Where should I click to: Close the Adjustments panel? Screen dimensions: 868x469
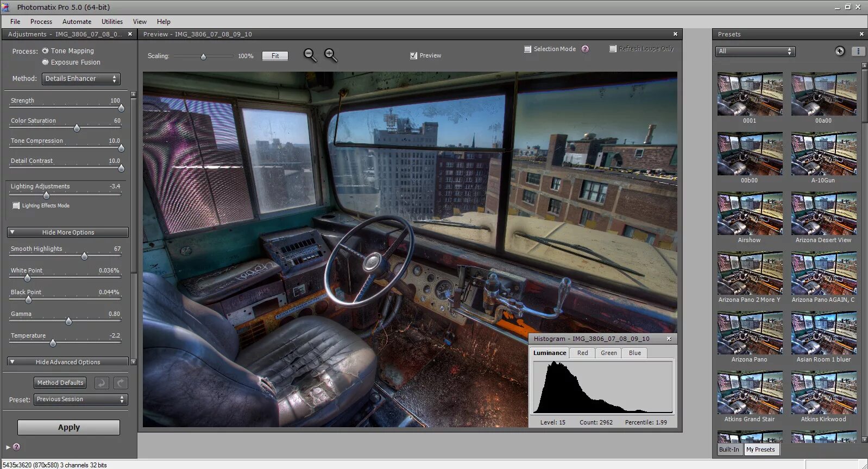(130, 34)
